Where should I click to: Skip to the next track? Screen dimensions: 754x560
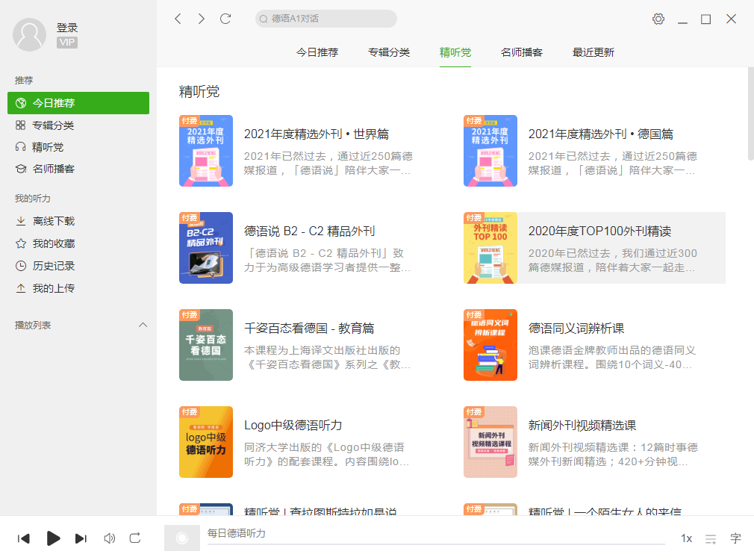pos(81,538)
